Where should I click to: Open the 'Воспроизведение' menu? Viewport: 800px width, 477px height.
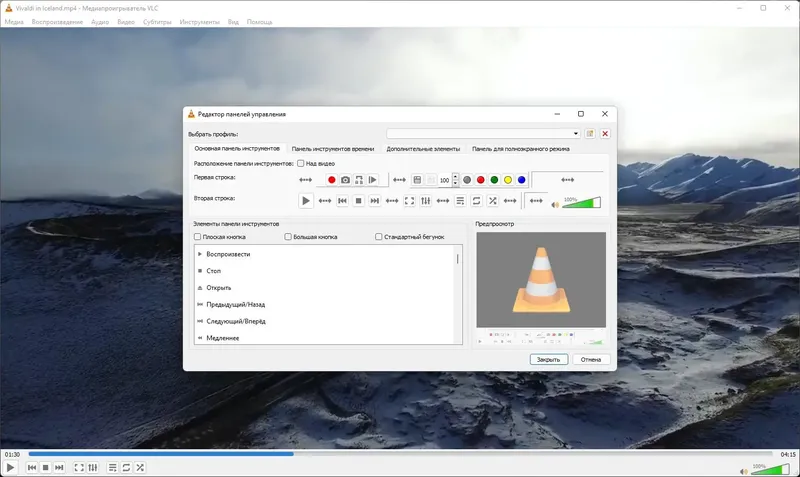[57, 22]
